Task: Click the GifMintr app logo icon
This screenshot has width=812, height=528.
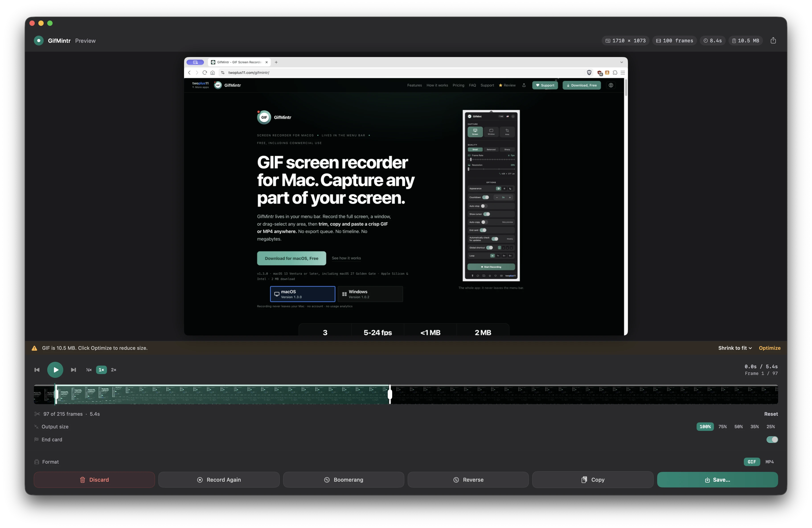Action: (x=39, y=41)
